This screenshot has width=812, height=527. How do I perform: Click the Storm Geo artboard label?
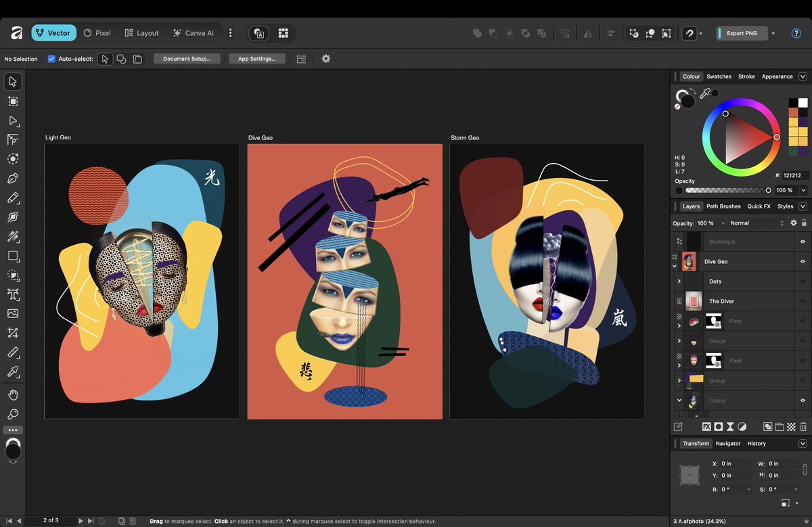point(465,138)
